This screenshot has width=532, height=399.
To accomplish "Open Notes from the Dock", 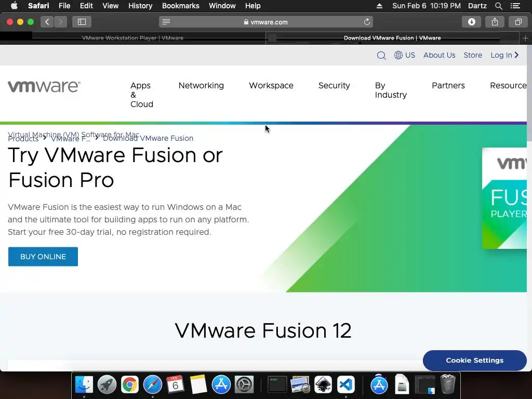I will pyautogui.click(x=198, y=385).
